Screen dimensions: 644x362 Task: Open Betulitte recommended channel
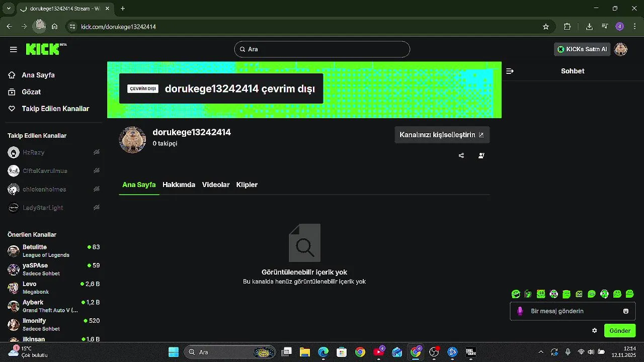(53, 251)
